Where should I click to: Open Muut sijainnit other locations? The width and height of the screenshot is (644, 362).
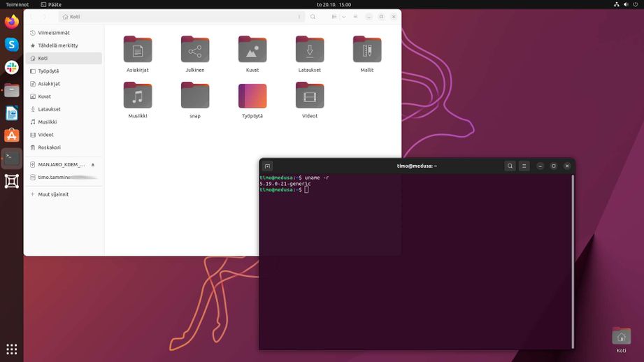point(64,194)
